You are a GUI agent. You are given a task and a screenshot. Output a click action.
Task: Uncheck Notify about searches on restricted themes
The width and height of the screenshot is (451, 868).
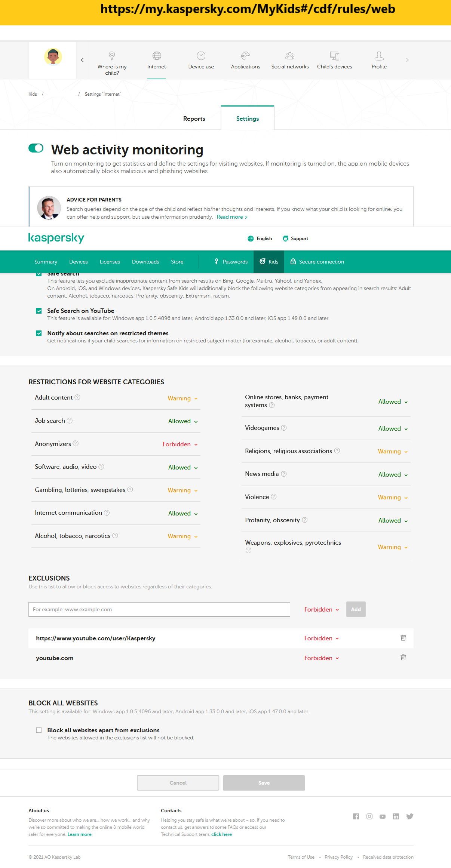(x=39, y=333)
